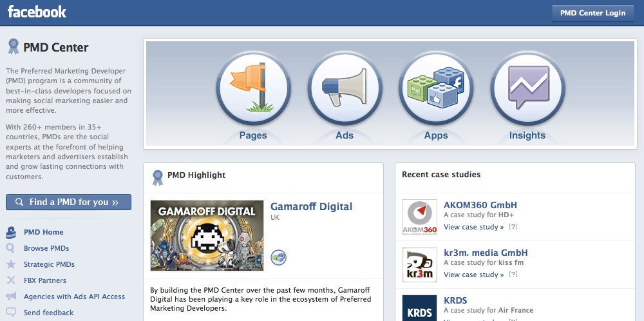Click the KRDS logo
644x321 pixels.
tap(419, 308)
